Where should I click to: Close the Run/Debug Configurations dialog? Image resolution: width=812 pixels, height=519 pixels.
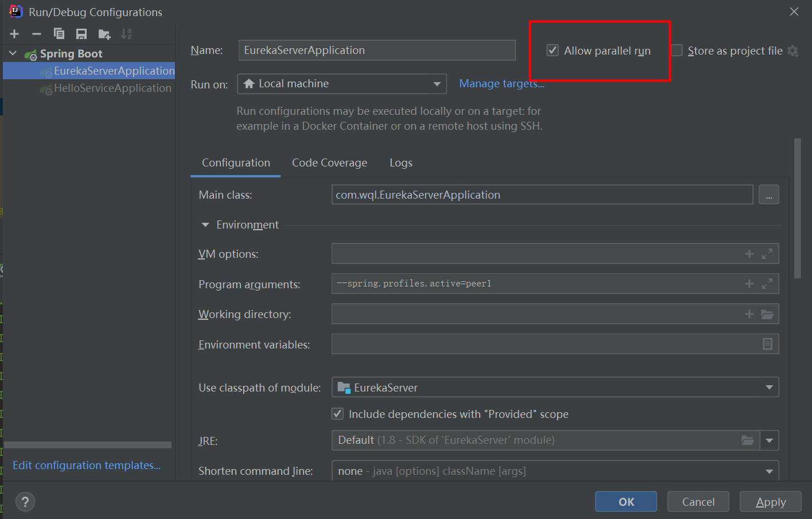click(x=794, y=11)
